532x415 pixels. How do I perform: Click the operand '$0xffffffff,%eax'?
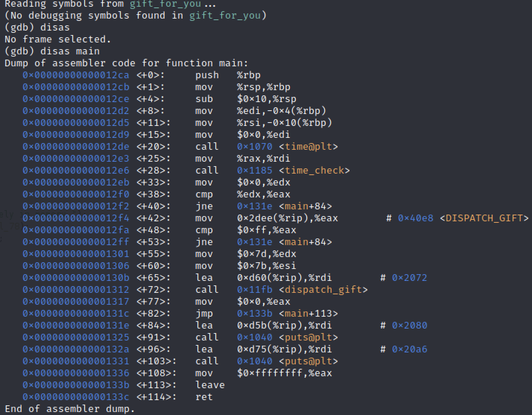(285, 373)
